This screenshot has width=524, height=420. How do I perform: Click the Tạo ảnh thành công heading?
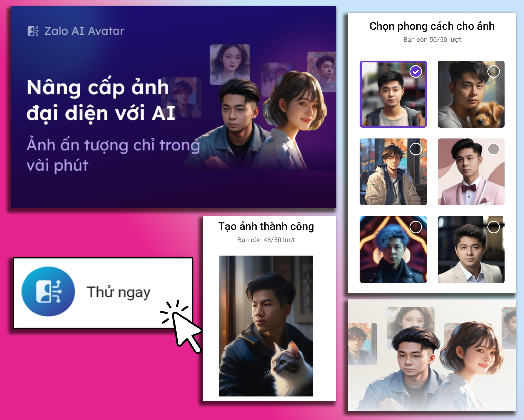point(266,227)
